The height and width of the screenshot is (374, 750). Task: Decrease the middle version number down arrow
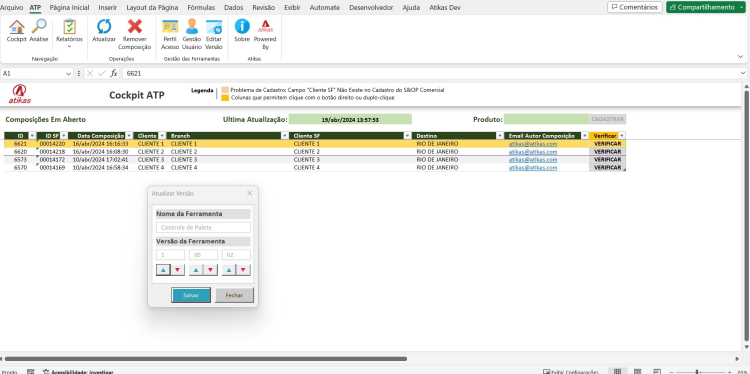(210, 270)
